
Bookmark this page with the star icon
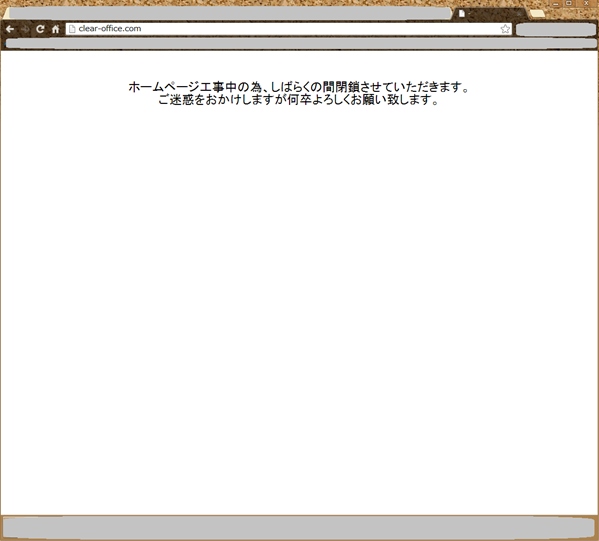click(505, 29)
